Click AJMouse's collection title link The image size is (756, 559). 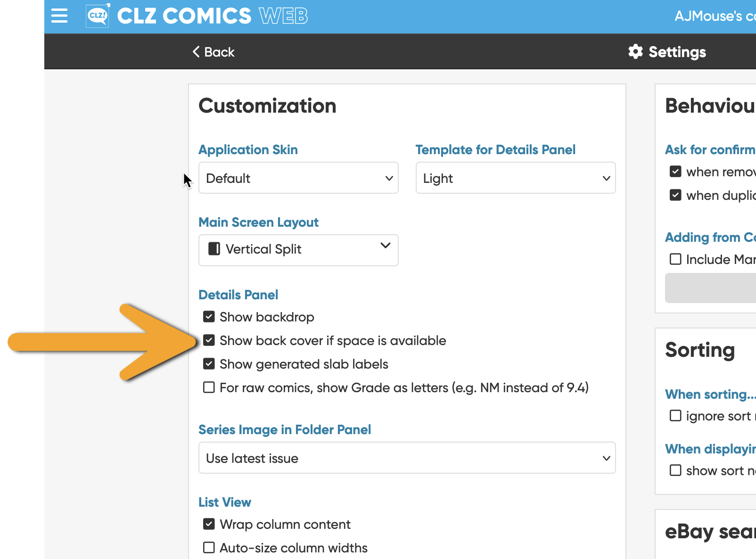pyautogui.click(x=715, y=16)
